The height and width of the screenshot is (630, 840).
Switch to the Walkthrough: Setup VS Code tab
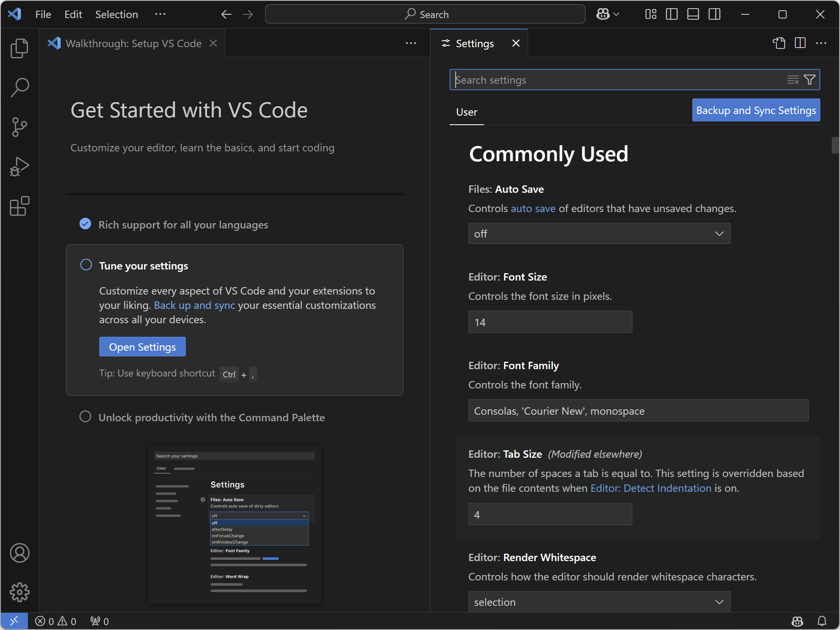133,43
